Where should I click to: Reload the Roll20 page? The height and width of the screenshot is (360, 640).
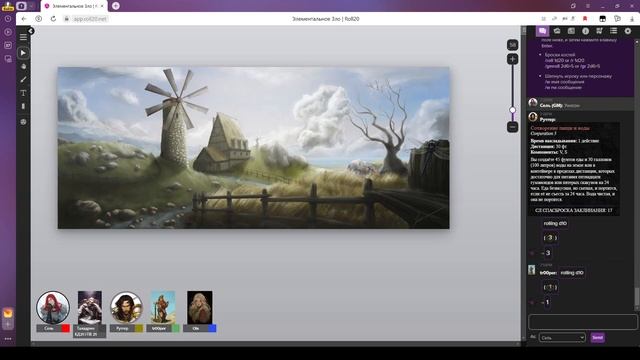53,19
